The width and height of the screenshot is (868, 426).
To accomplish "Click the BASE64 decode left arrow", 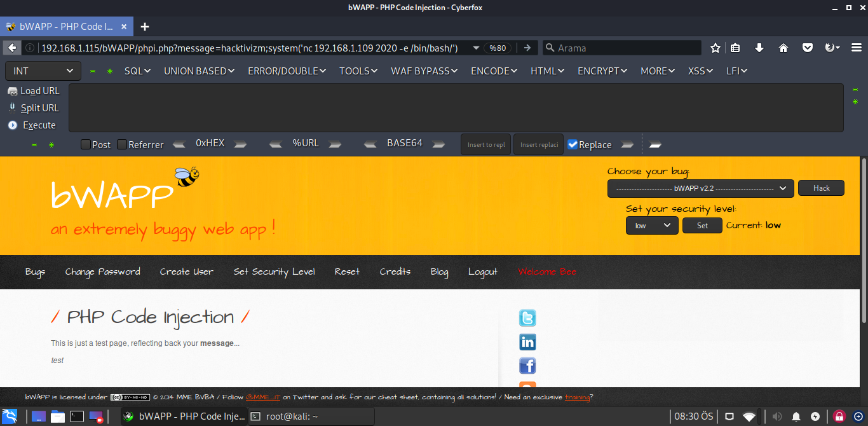I will pyautogui.click(x=370, y=144).
